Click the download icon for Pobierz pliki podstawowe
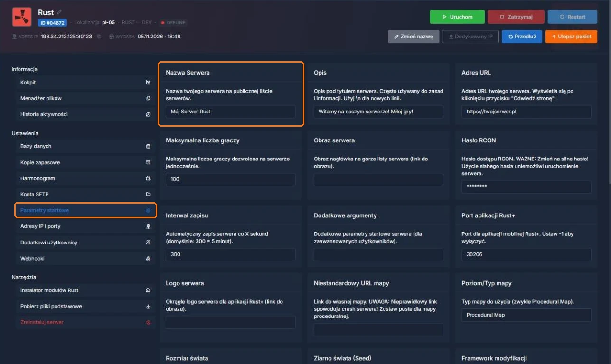Image resolution: width=611 pixels, height=364 pixels. point(148,306)
